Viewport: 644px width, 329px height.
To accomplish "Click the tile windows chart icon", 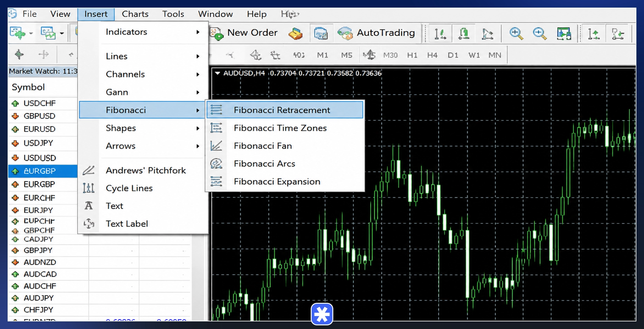I will [563, 34].
